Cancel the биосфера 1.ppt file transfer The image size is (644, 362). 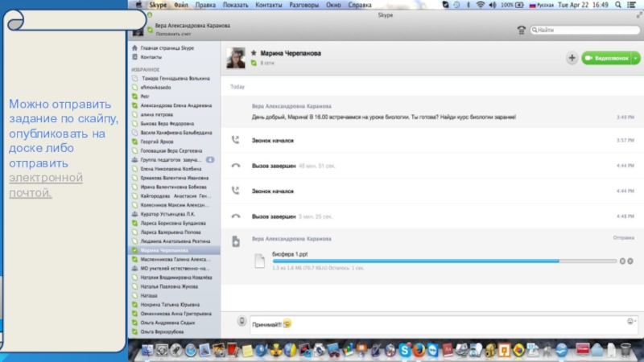[x=630, y=261]
